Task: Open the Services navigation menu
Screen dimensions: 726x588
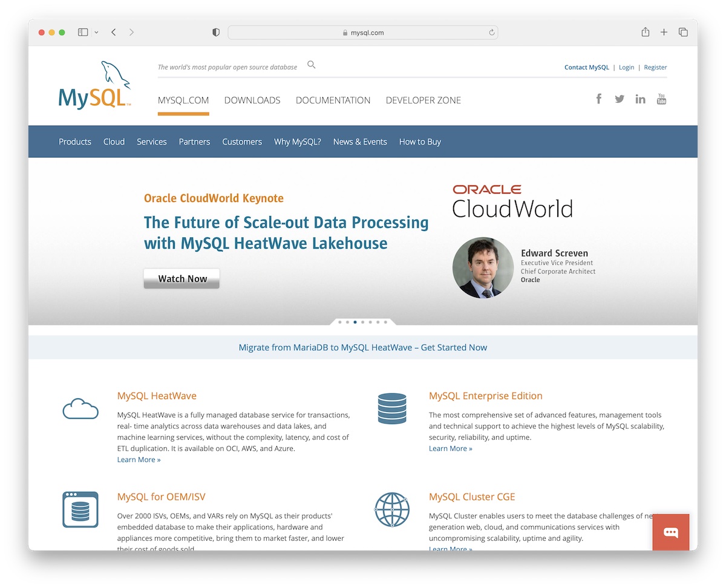Action: point(151,142)
